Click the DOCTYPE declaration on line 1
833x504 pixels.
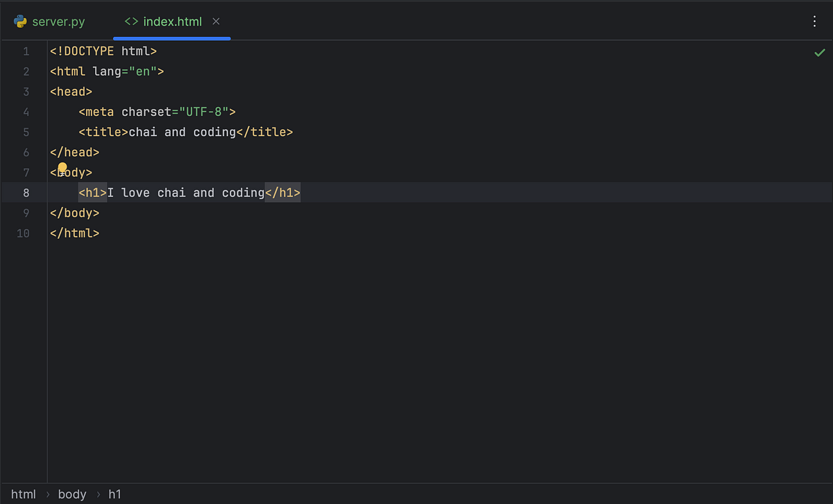pos(102,51)
